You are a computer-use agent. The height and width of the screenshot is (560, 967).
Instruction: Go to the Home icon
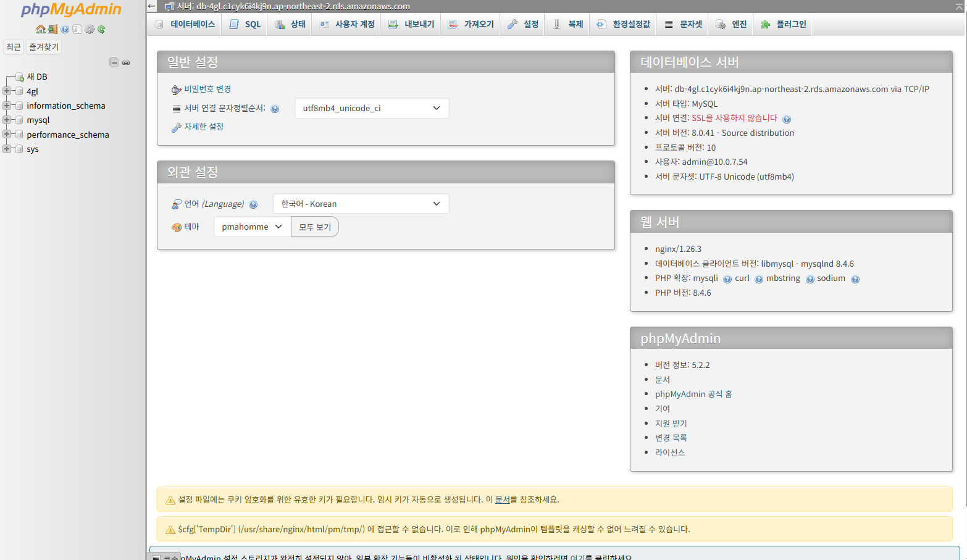[40, 29]
